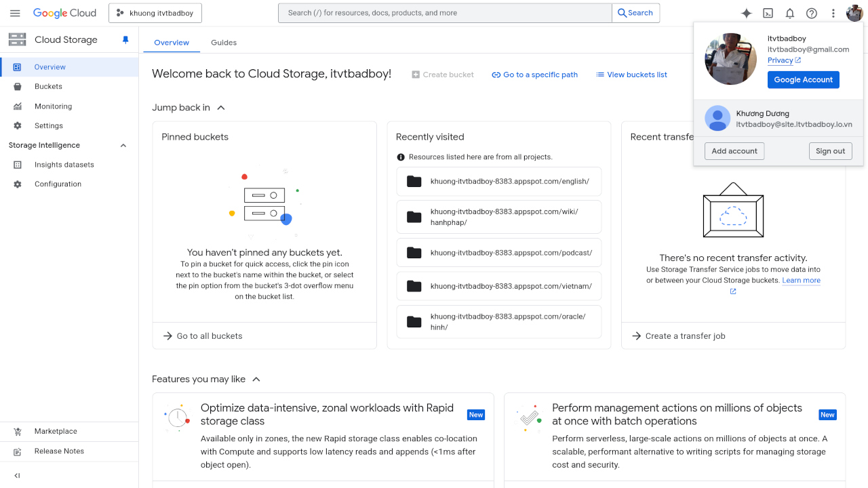Click the Monitoring chart icon in sidebar
Viewport: 868px width, 488px height.
pos(18,106)
